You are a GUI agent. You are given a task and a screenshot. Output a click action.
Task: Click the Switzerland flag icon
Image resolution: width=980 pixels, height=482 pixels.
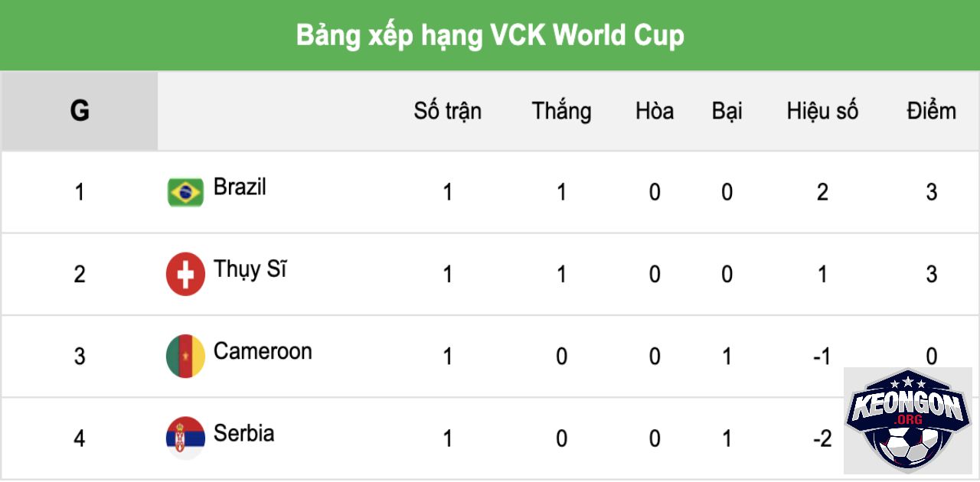(185, 274)
